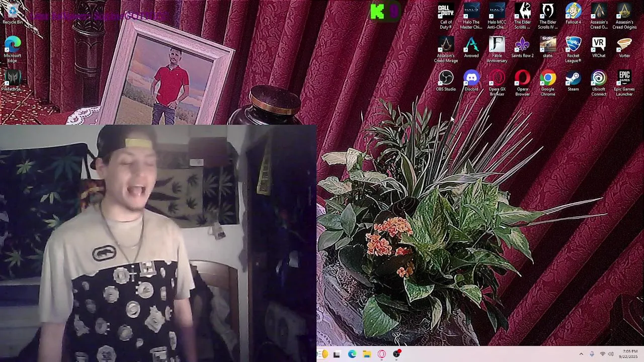Viewport: 644px width, 362px height.
Task: Open the Recycle Bin desktop icon
Action: point(13,14)
